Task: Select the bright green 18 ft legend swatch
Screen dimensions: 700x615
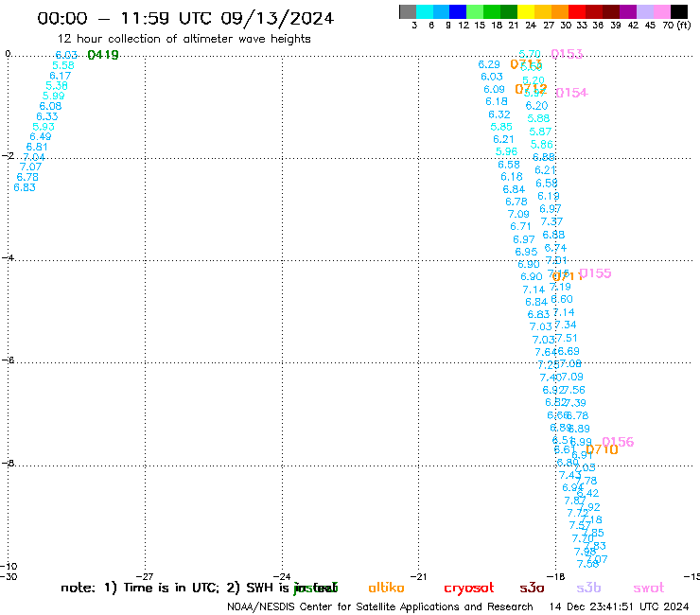Action: pos(493,11)
